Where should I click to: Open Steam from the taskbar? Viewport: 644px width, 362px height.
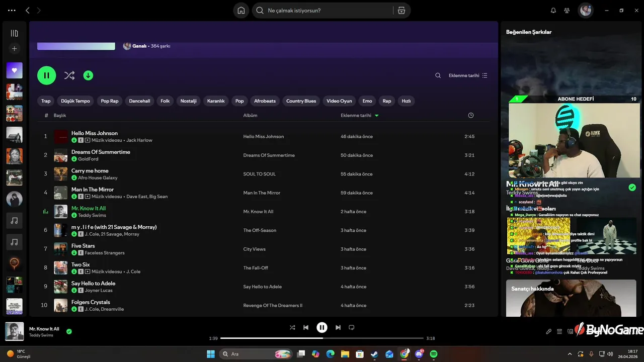[374, 354]
